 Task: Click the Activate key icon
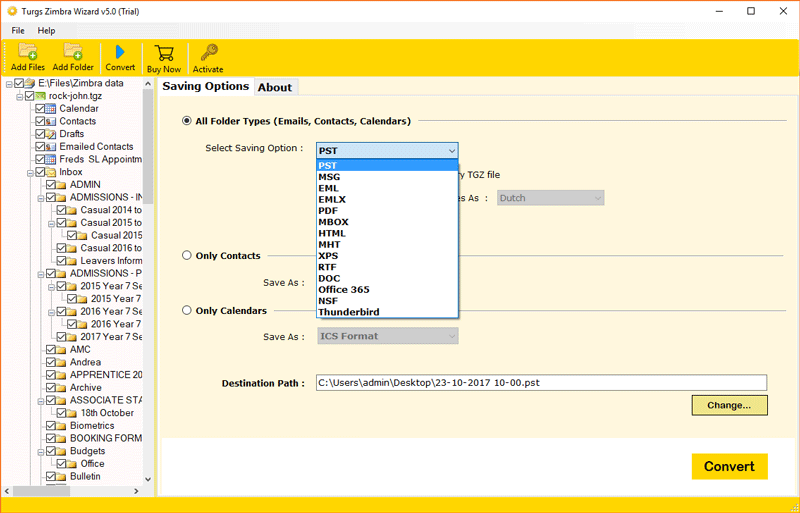tap(208, 52)
